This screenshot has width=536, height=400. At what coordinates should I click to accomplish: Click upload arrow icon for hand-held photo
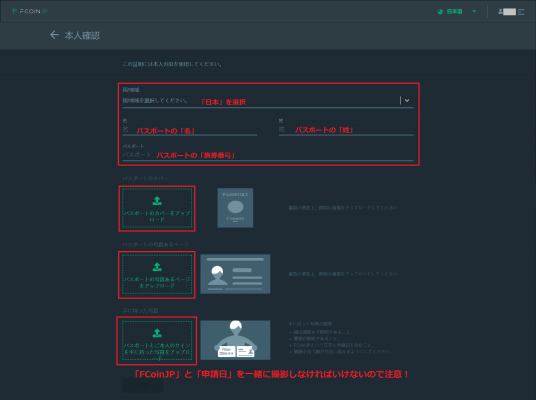157,333
